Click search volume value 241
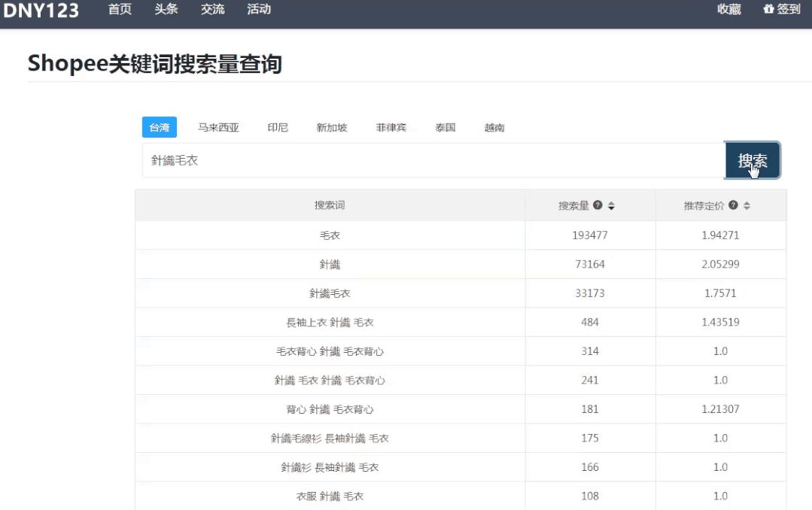 point(590,380)
